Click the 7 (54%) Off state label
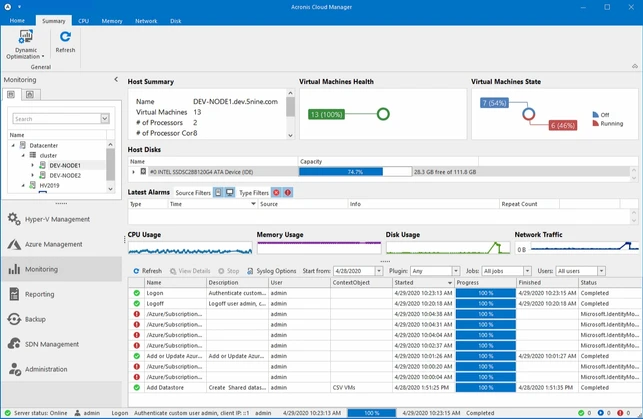The width and height of the screenshot is (643, 419). [494, 103]
